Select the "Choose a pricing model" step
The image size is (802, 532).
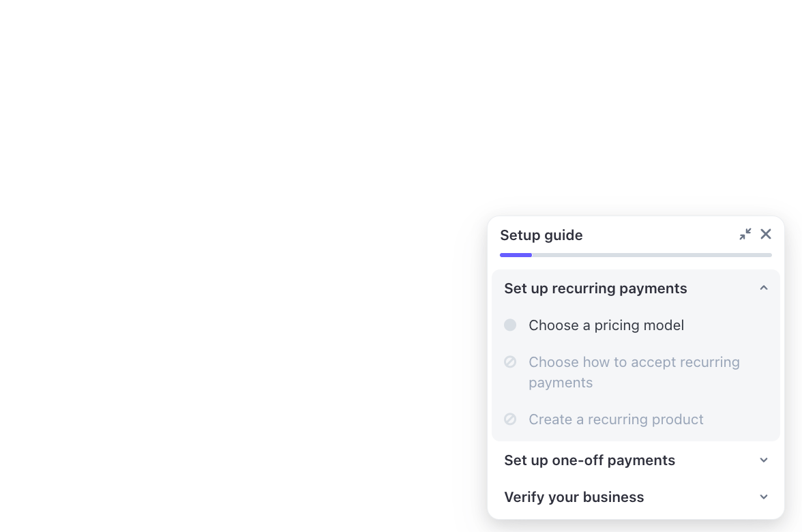(606, 325)
